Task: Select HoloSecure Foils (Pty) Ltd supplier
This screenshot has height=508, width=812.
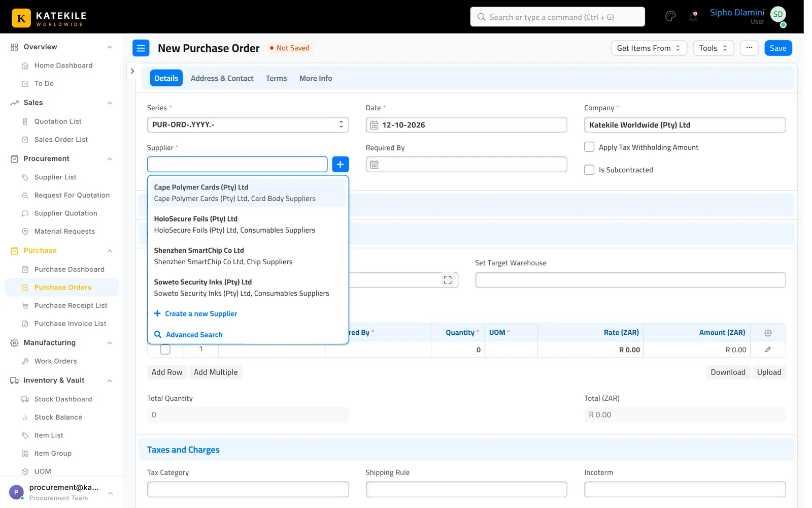Action: [x=248, y=225]
